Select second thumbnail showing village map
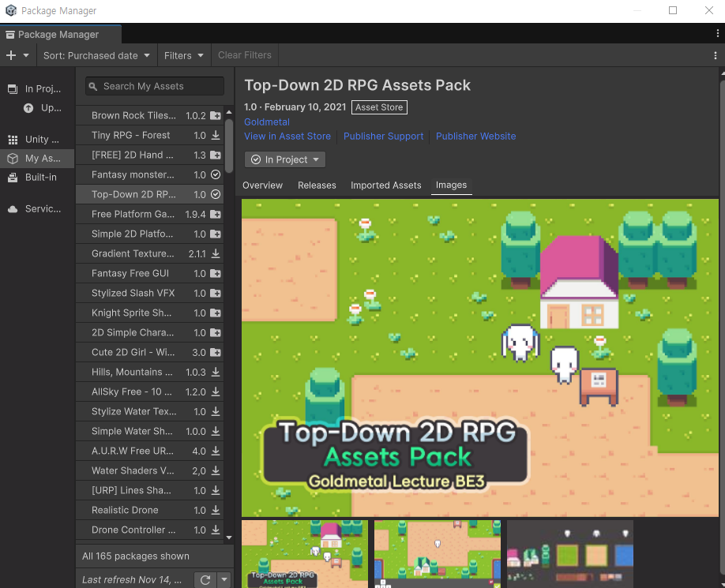Image resolution: width=725 pixels, height=588 pixels. (x=438, y=554)
